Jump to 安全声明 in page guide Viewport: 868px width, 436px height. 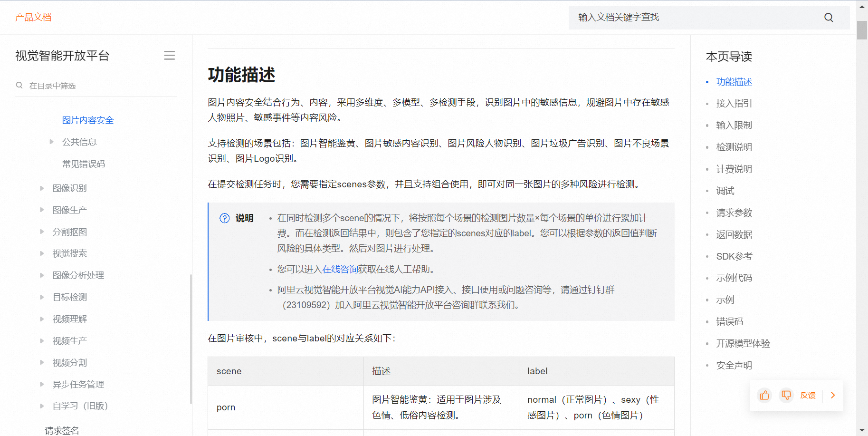[x=734, y=365]
